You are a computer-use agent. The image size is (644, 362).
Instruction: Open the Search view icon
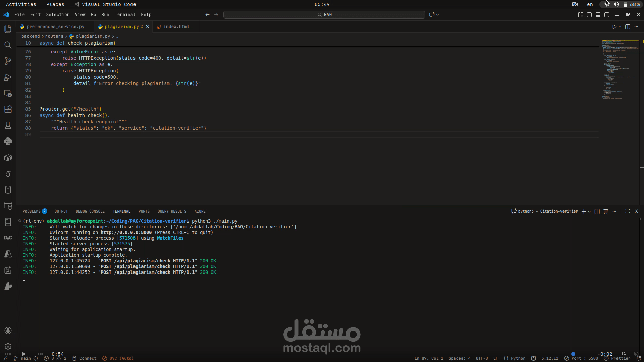[x=8, y=45]
